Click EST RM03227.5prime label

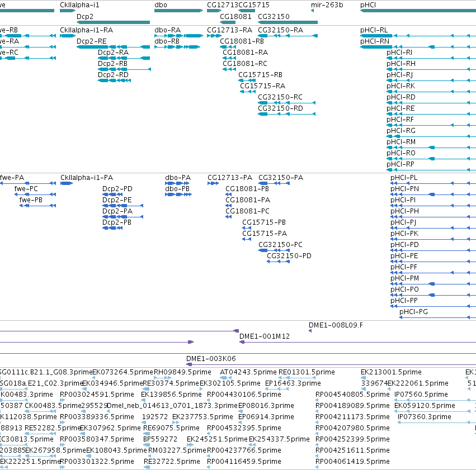[177, 450]
